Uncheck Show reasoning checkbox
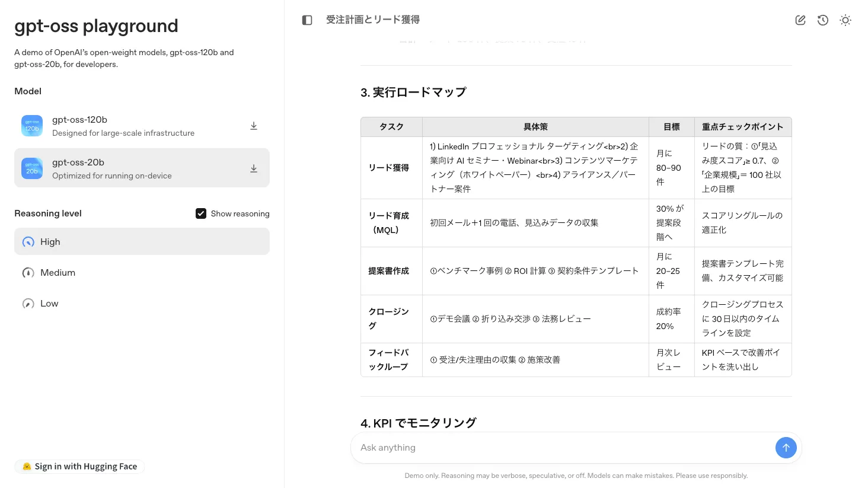This screenshot has height=488, width=868. tap(201, 213)
